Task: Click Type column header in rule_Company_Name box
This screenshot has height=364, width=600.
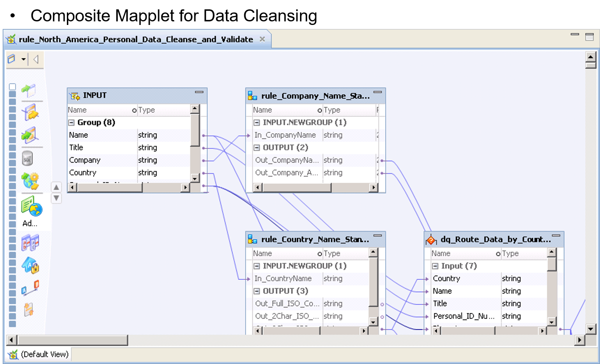Action: click(x=349, y=110)
